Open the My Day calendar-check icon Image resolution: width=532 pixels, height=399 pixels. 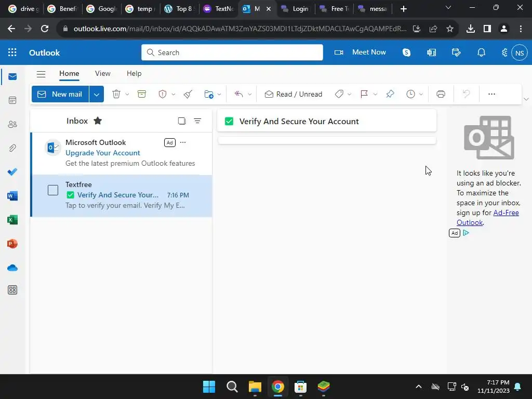[456, 52]
